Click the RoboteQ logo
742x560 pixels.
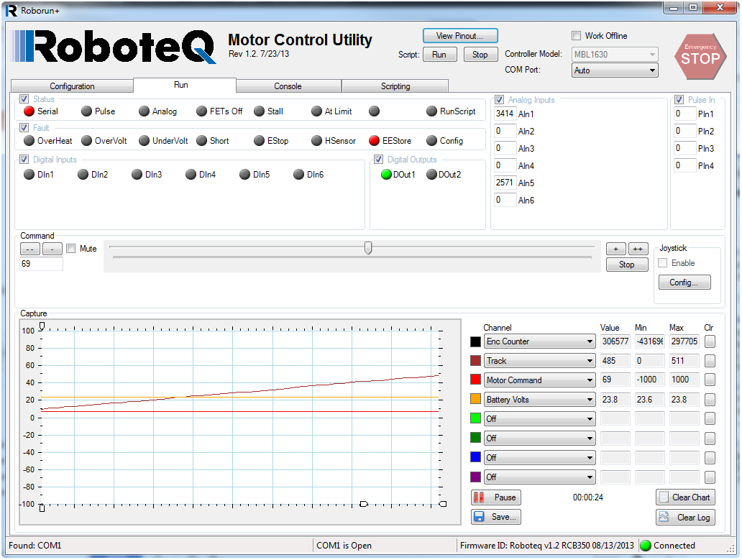click(x=114, y=47)
